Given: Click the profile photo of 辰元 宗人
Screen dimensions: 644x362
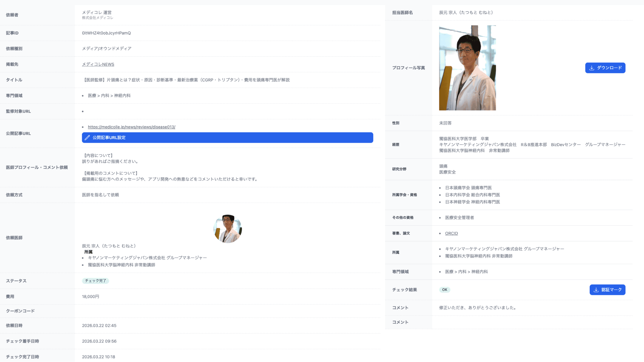Looking at the screenshot, I should 467,67.
